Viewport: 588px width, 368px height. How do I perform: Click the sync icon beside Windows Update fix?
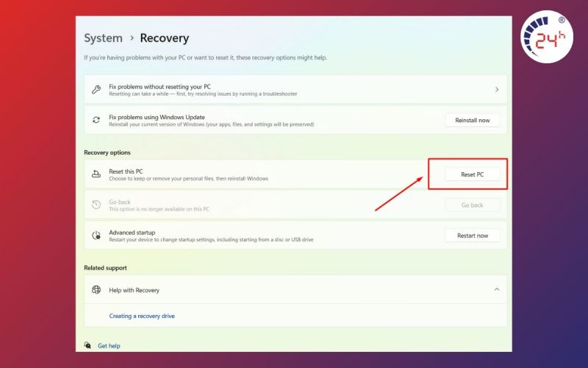[x=96, y=120]
